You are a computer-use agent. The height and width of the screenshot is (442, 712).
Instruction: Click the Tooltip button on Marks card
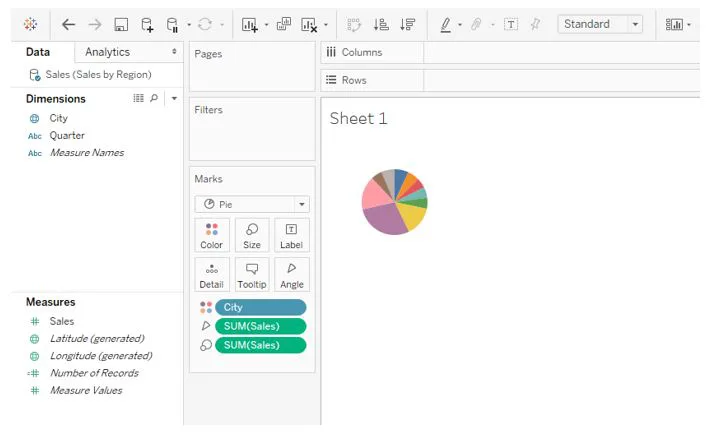(x=252, y=275)
